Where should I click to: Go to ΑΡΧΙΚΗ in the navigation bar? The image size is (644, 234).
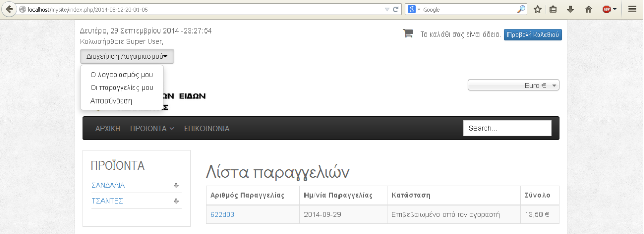[x=108, y=129]
